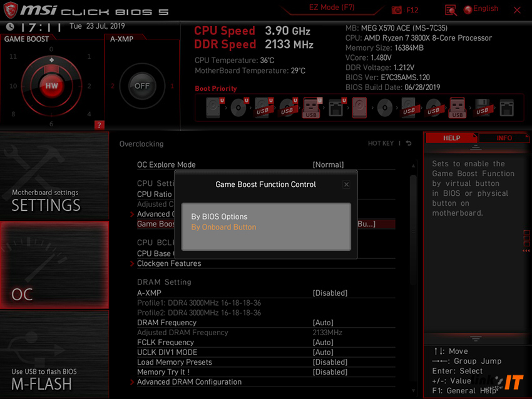Expand Advanced DRAM Configuration submenu arrow
Image resolution: width=532 pixels, height=399 pixels.
(132, 382)
